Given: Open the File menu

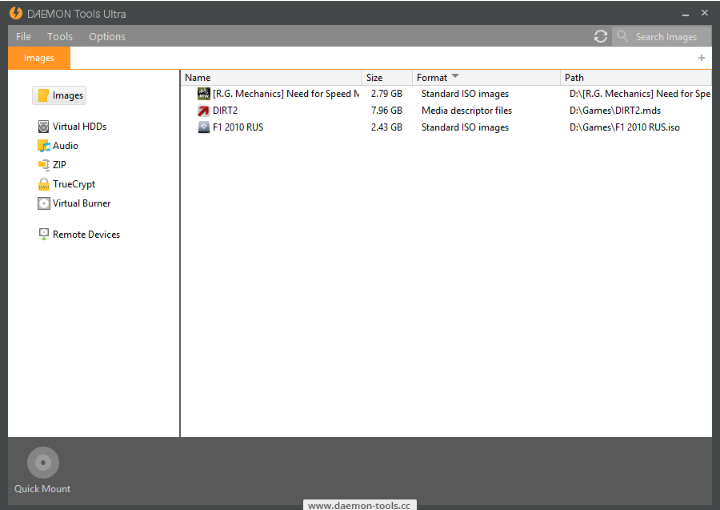Looking at the screenshot, I should [23, 37].
